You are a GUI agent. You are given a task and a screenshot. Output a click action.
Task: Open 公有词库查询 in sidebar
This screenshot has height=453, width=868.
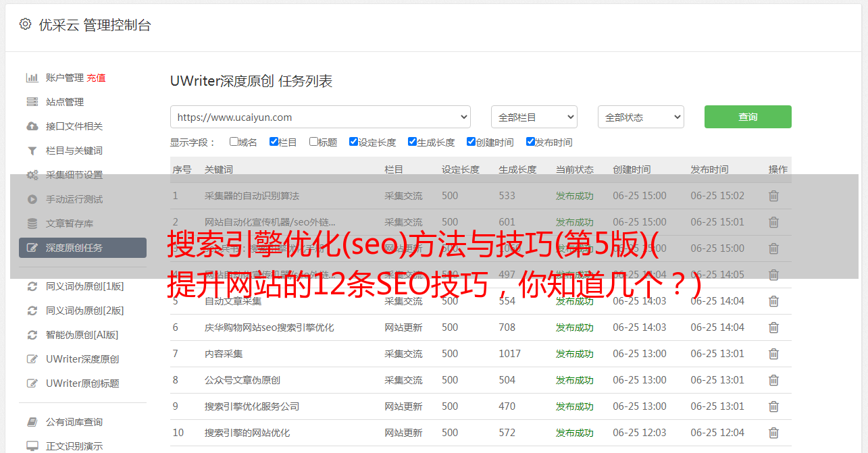pos(74,422)
